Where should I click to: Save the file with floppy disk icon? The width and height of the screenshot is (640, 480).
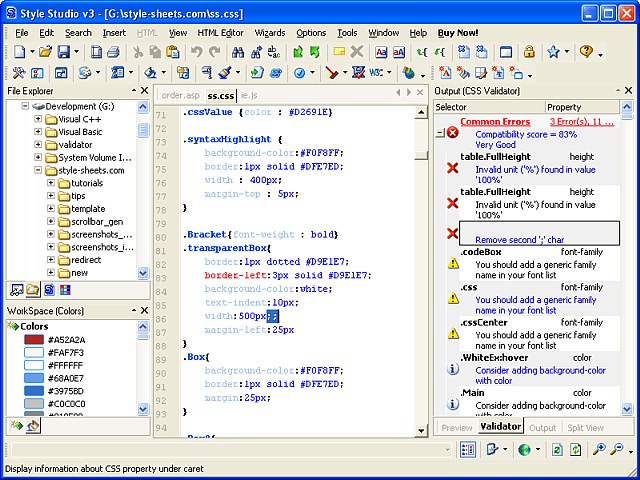coord(64,52)
